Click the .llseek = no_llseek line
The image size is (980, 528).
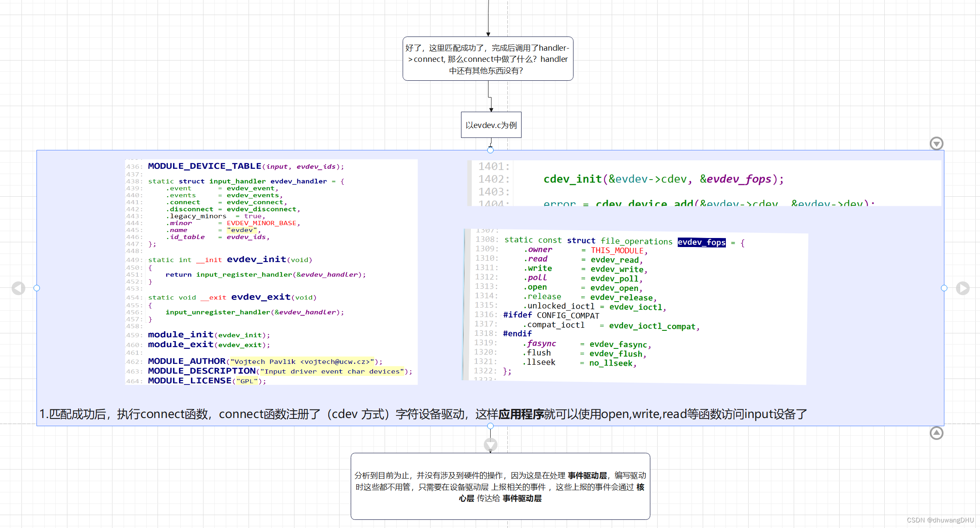pos(580,363)
